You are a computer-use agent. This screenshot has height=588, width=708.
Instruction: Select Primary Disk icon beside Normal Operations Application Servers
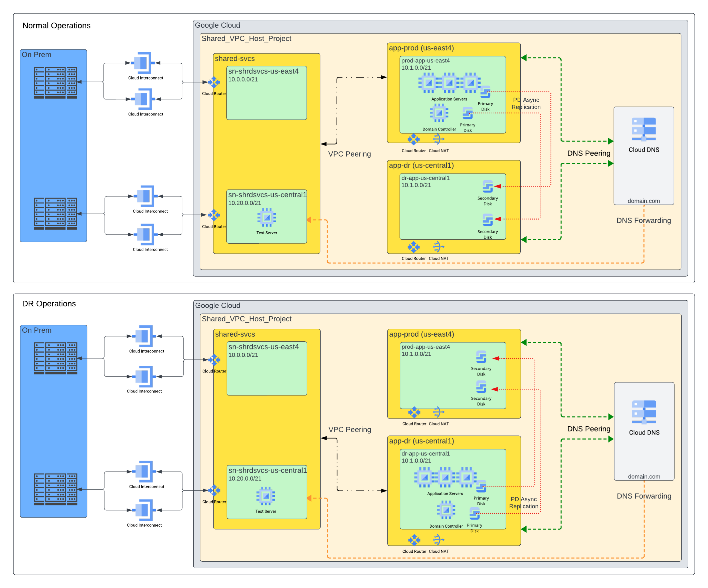coord(485,92)
